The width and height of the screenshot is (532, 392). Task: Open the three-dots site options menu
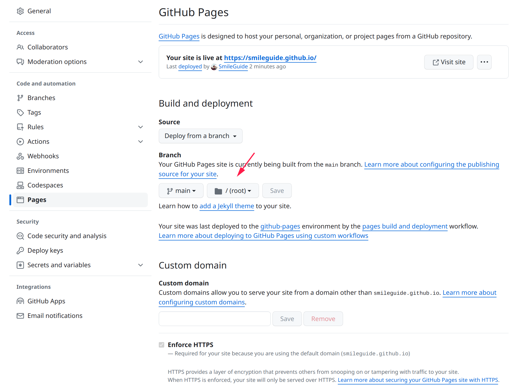[484, 62]
